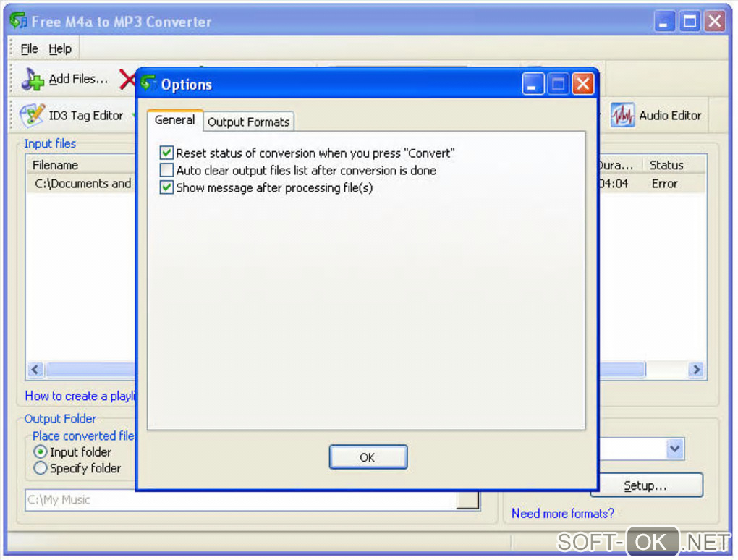Open the Need more formats? link

point(563,514)
